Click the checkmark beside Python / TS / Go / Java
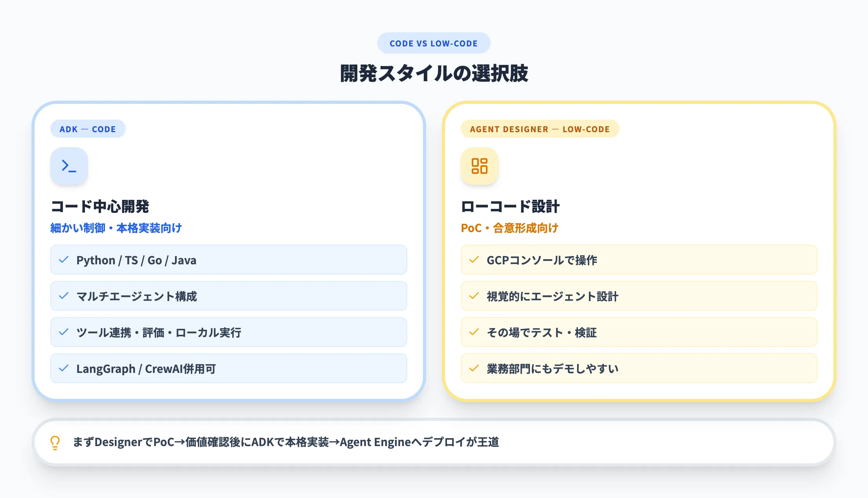Screen dimensions: 868x498 click(x=64, y=260)
